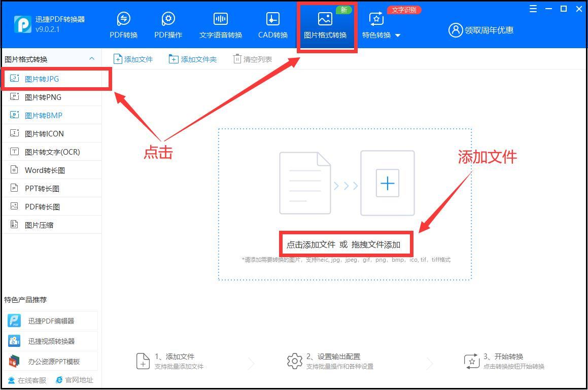Viewport: 588px width, 390px height.
Task: Open the CAD转换 feature
Action: point(272,23)
